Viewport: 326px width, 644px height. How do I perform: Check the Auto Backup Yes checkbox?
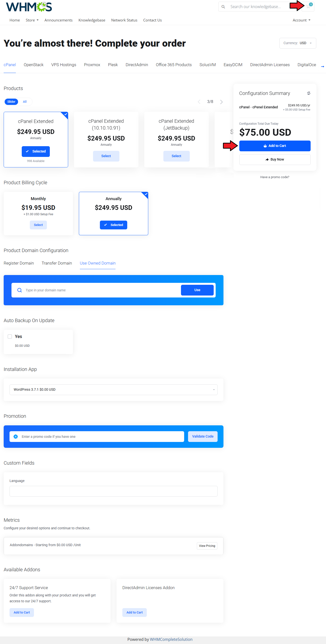click(x=10, y=337)
